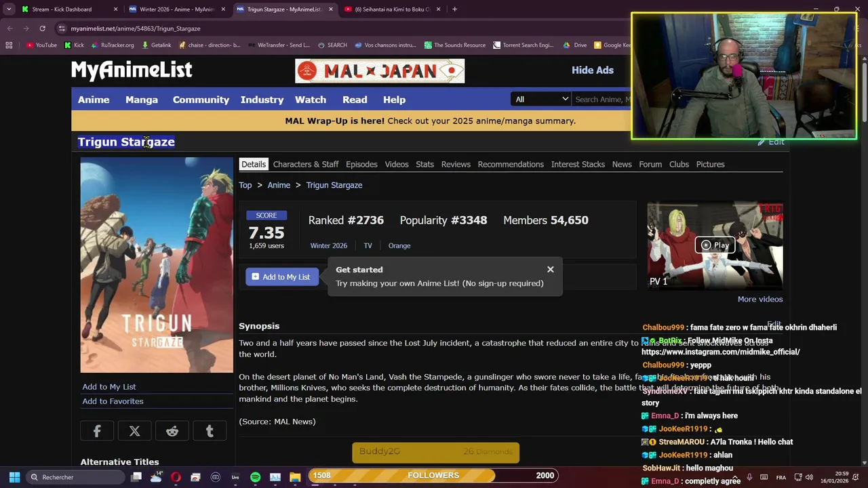This screenshot has width=868, height=488.
Task: Switch to the Stats tab
Action: (425, 164)
